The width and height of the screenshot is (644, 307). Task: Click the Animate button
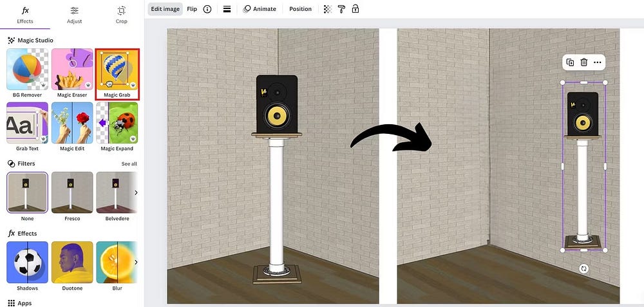pyautogui.click(x=260, y=9)
